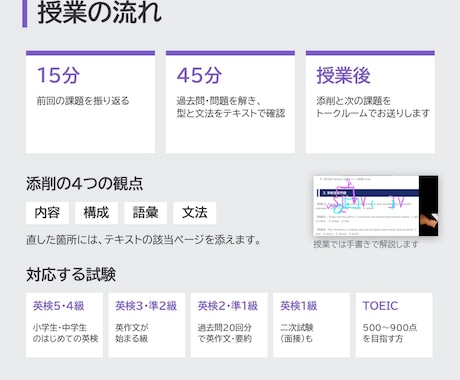Screen dimensions: 460x380
Task: Select the 構成 tag
Action: tap(96, 213)
